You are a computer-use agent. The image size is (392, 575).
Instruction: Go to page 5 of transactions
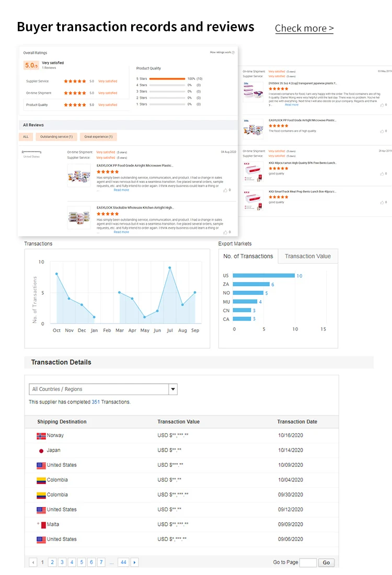click(82, 562)
